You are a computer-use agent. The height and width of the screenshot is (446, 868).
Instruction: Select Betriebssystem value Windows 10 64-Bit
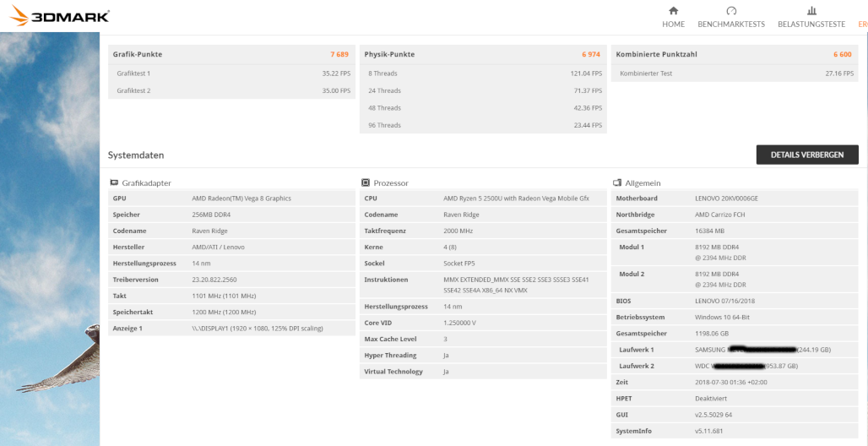(723, 317)
